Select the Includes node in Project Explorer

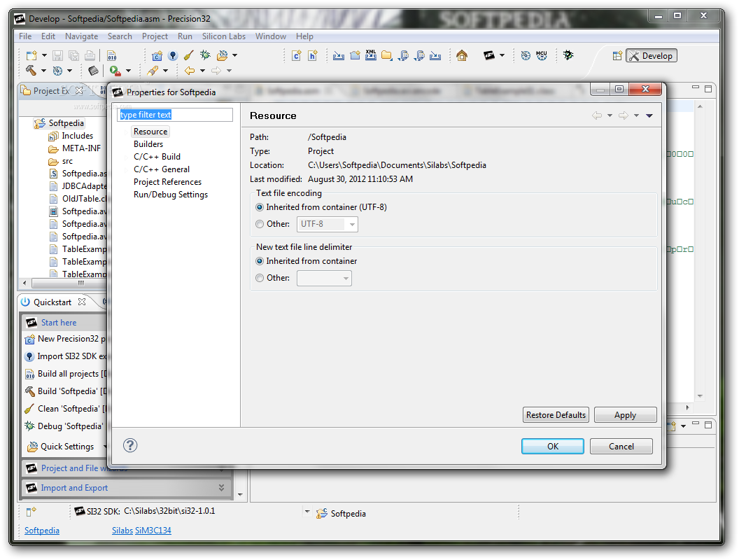[x=77, y=136]
